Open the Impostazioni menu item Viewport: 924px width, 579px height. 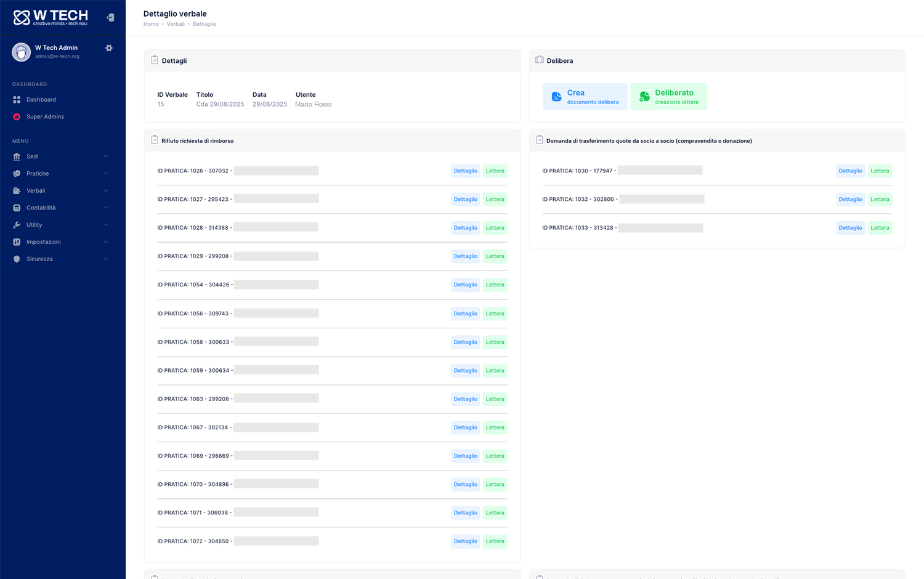pyautogui.click(x=43, y=242)
